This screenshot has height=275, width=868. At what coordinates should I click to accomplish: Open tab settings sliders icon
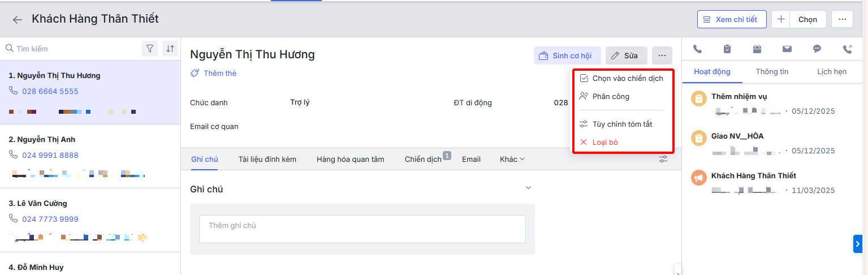[663, 160]
